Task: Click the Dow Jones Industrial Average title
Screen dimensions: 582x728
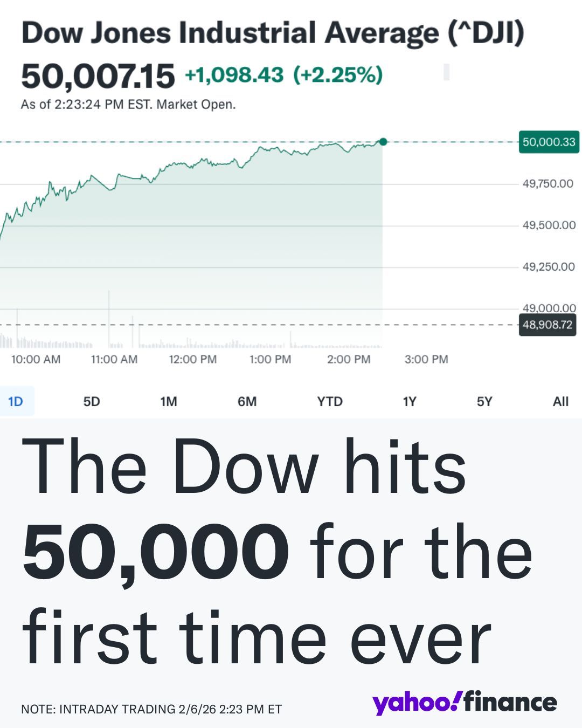Action: coord(273,33)
